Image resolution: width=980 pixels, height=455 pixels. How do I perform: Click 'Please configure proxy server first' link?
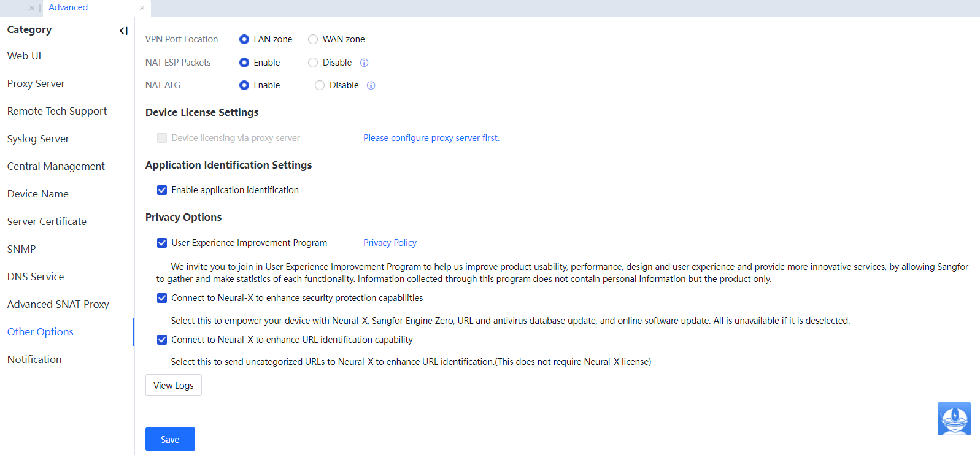click(x=431, y=138)
